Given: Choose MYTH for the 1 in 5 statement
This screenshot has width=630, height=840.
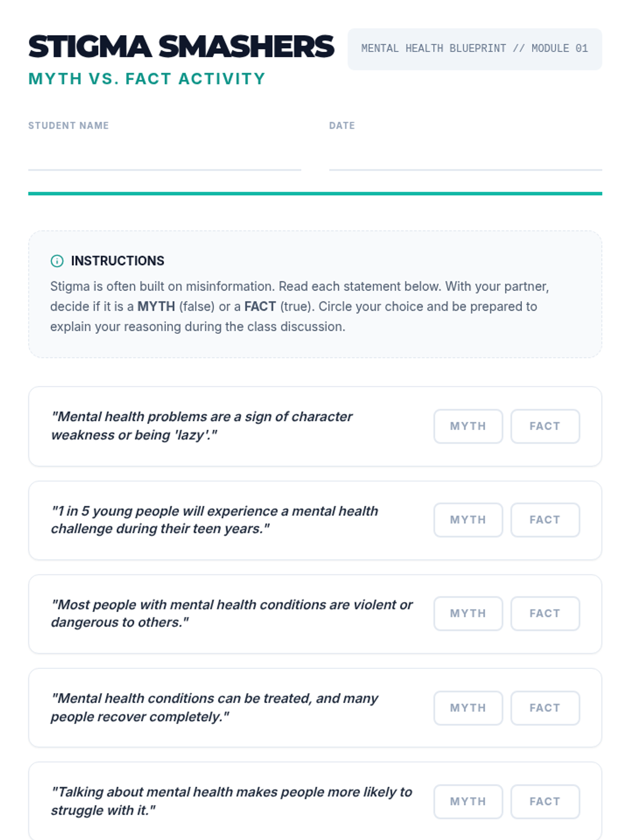Looking at the screenshot, I should coord(468,520).
